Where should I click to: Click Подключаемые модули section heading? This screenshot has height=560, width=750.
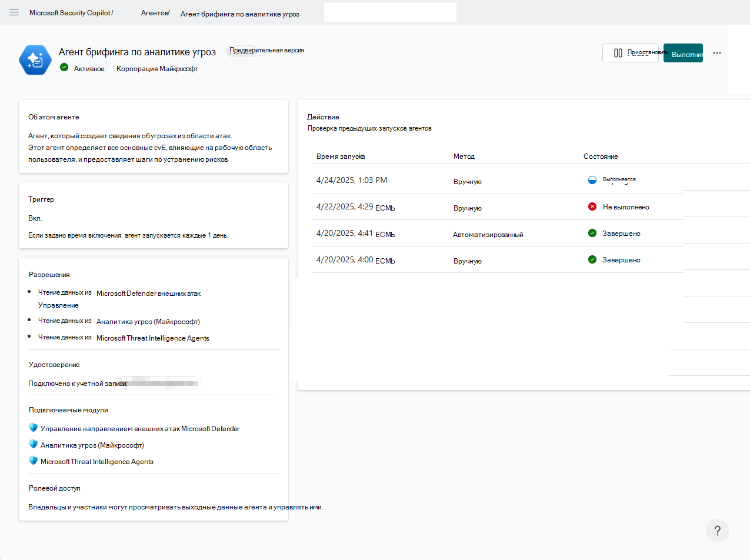pos(68,410)
